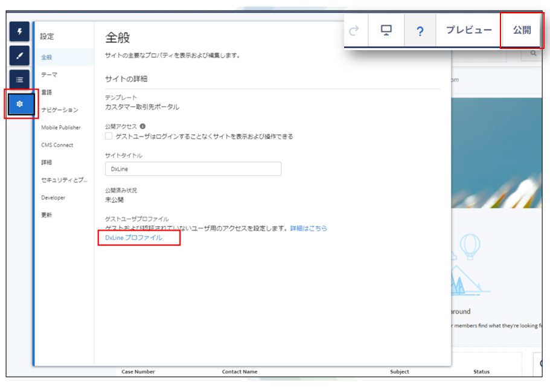Viewport: 550px width, 392px height.
Task: Click the info icon beside 公開アクセス
Action: (x=142, y=126)
